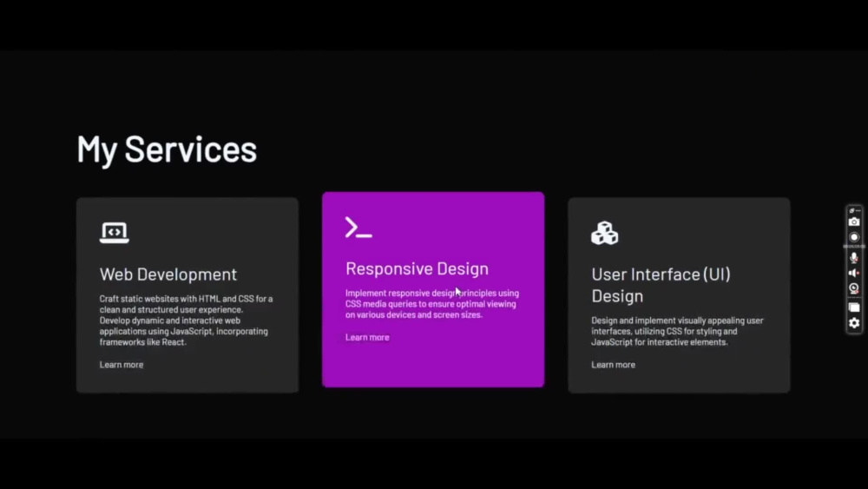Click the text 'Implement responsive design principles using'
868x489 pixels.
click(x=431, y=293)
